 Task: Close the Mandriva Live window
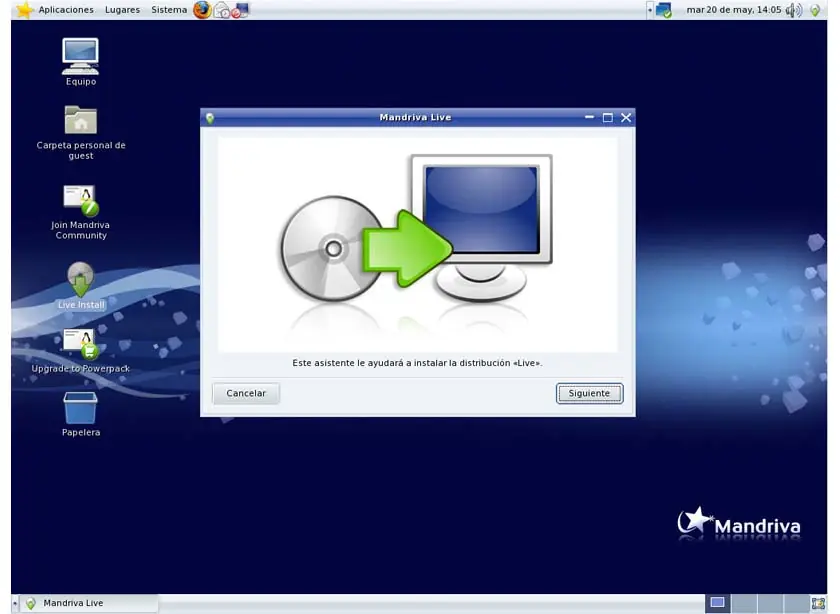click(x=626, y=117)
